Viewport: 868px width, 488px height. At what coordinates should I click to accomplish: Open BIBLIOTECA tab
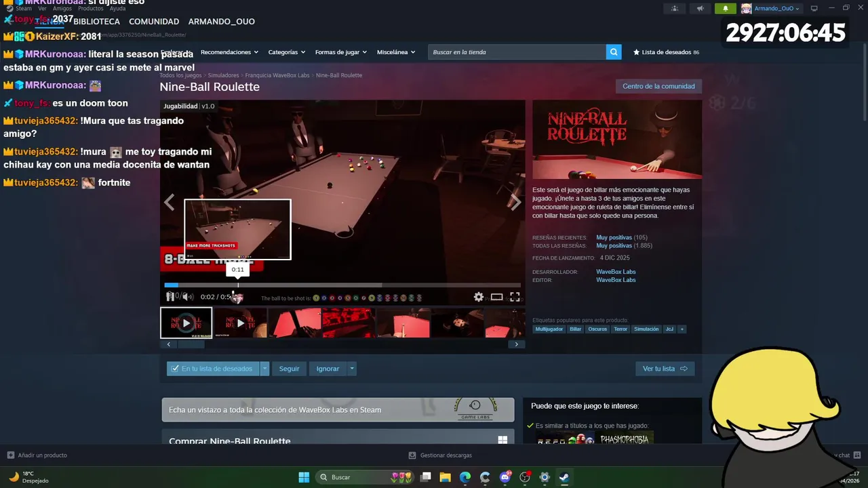tap(97, 22)
